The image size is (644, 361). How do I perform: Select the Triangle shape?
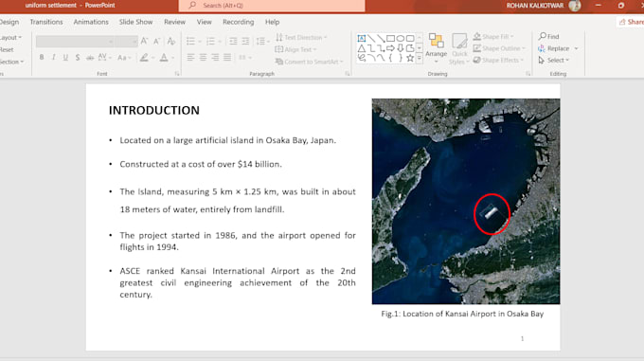[x=362, y=48]
